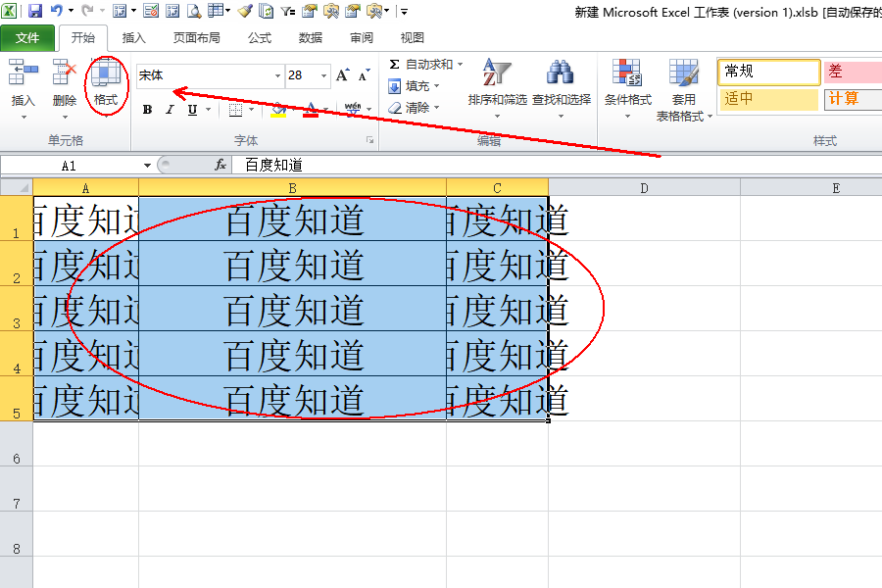Click the 插入 cells icon in 单元格 group
The width and height of the screenshot is (882, 588).
[24, 72]
